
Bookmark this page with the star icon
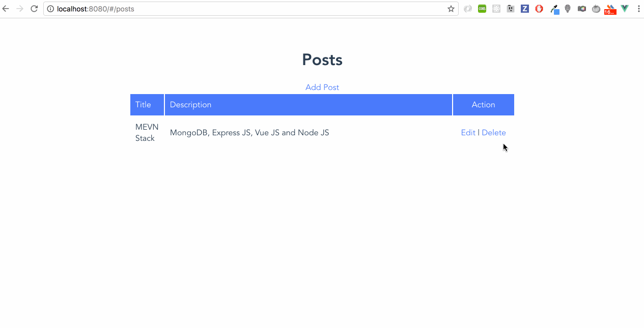click(x=451, y=9)
